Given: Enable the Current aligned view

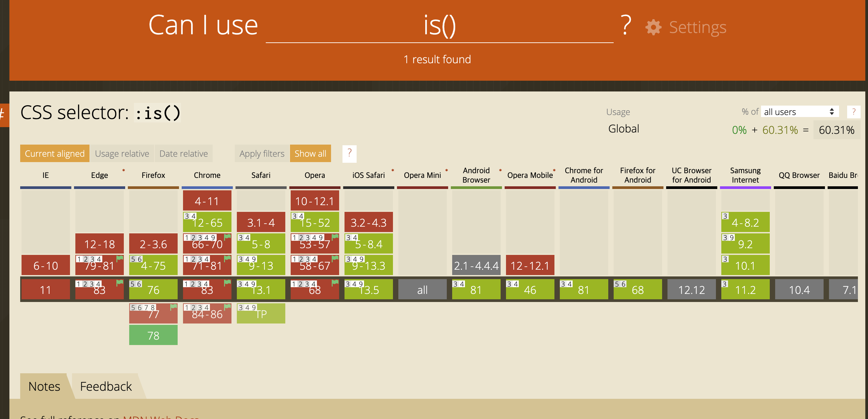Looking at the screenshot, I should click(x=55, y=154).
